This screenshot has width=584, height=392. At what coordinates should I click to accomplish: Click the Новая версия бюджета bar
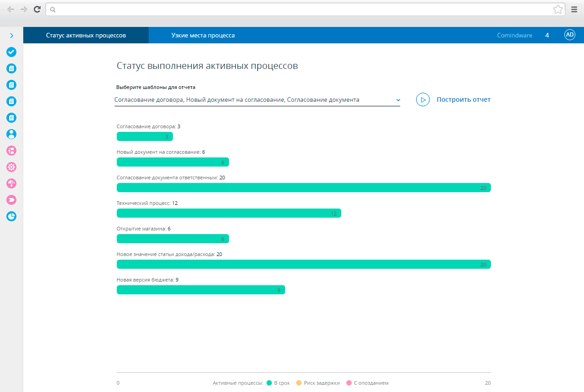[201, 290]
